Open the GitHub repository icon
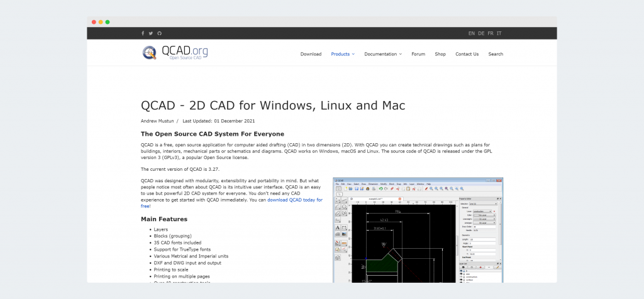Viewport: 644px width, 299px height. click(x=159, y=33)
